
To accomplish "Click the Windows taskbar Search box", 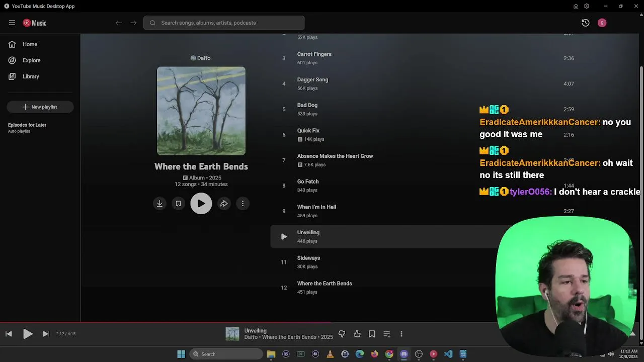I will tap(226, 354).
